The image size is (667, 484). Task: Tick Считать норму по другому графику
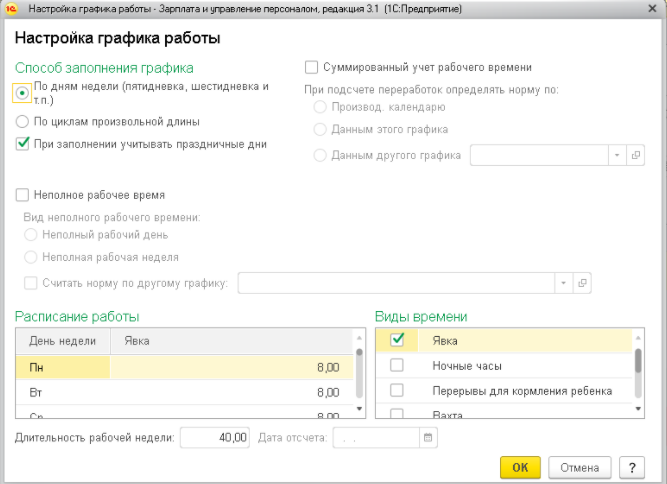pos(31,283)
